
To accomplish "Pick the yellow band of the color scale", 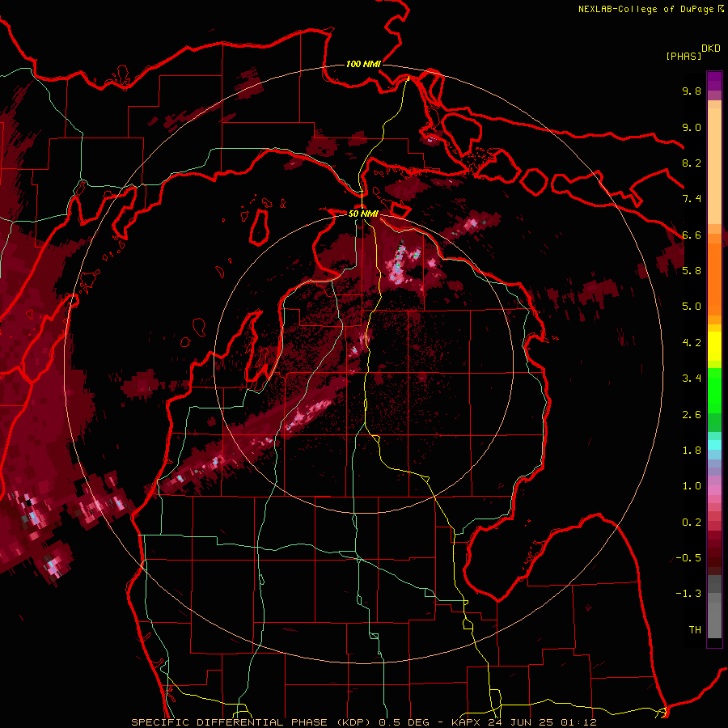I will pos(714,346).
